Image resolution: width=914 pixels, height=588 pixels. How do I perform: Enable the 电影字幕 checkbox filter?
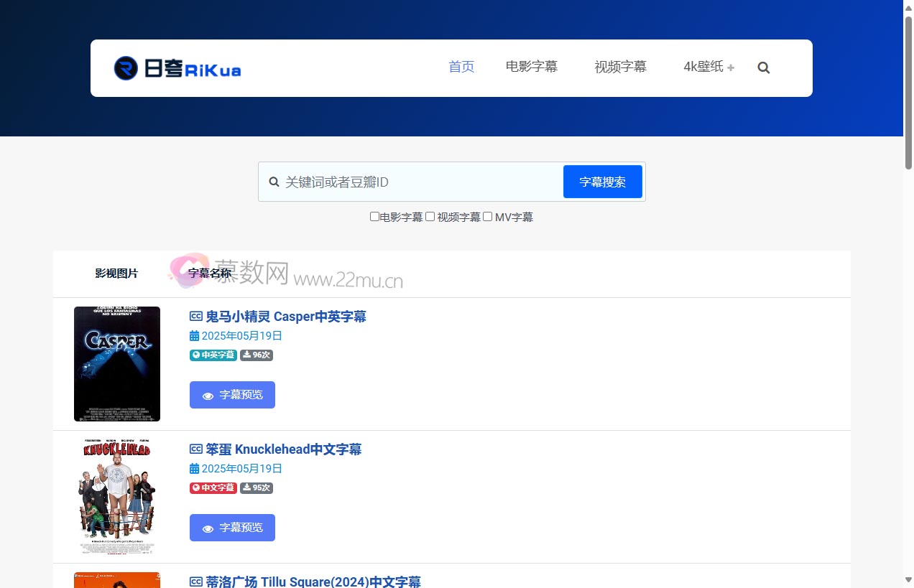point(374,217)
